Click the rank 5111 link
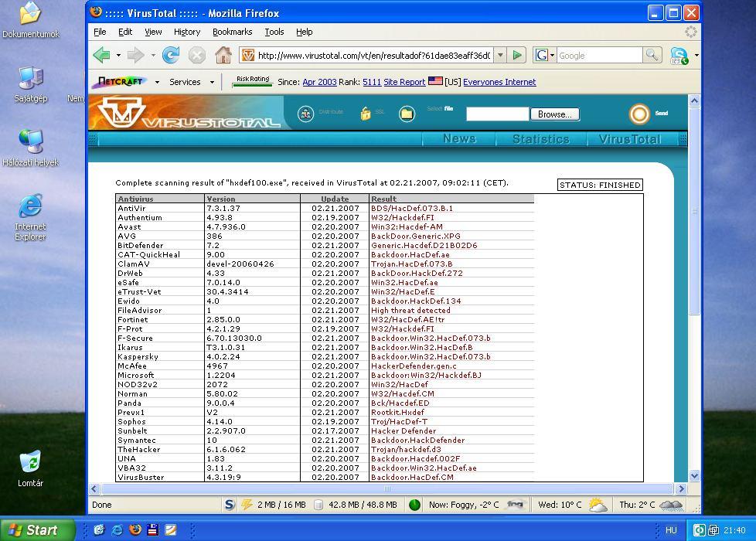 [372, 82]
